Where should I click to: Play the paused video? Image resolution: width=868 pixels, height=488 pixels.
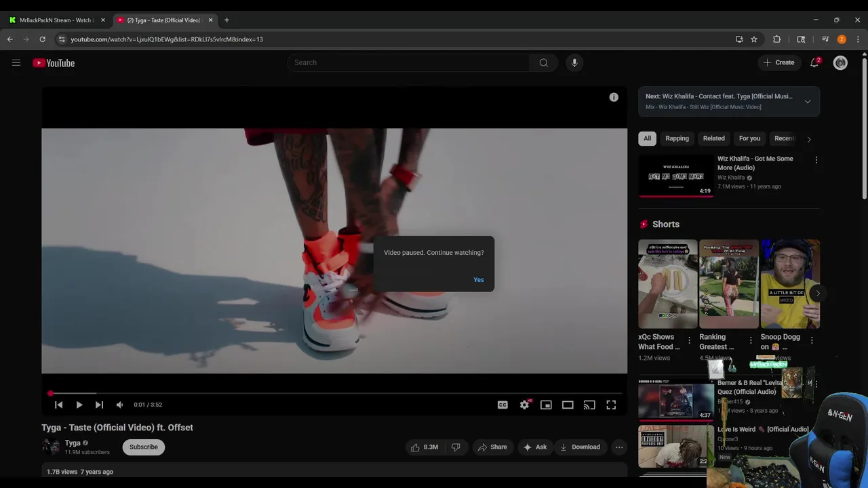[x=79, y=405]
